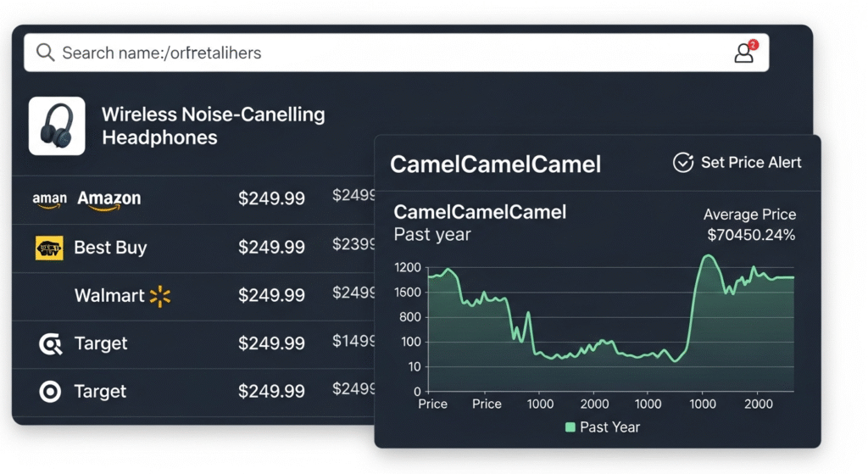Open the Amazon retailer link
The width and height of the screenshot is (868, 474).
(x=109, y=199)
